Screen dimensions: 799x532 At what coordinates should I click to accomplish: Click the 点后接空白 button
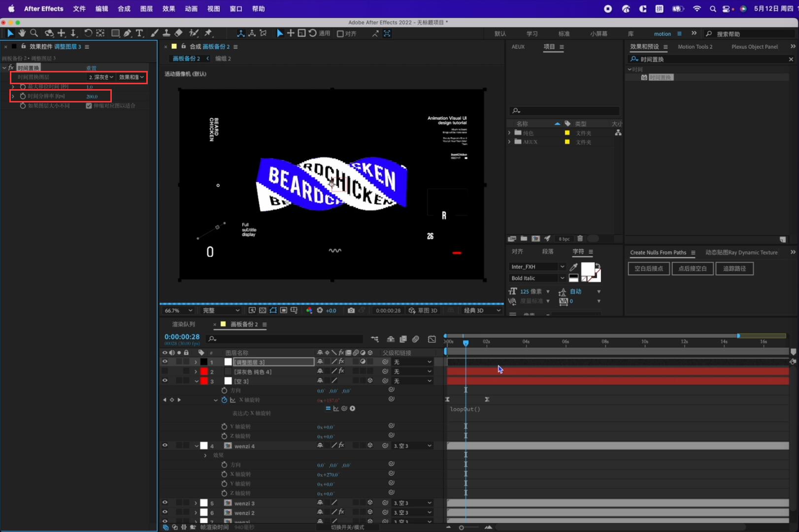coord(693,268)
